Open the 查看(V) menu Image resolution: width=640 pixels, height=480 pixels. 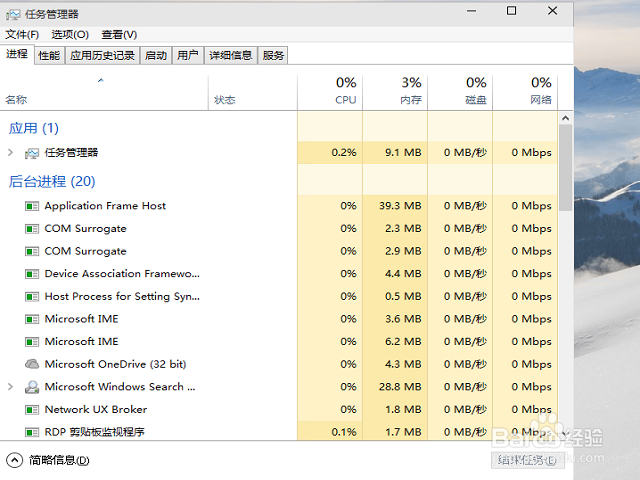(x=119, y=35)
